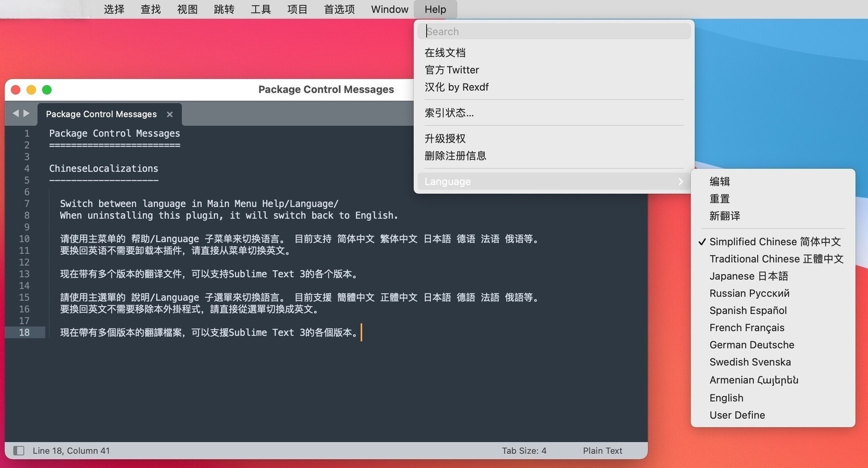This screenshot has height=468, width=868.
Task: Click the next tab arrow
Action: (27, 113)
